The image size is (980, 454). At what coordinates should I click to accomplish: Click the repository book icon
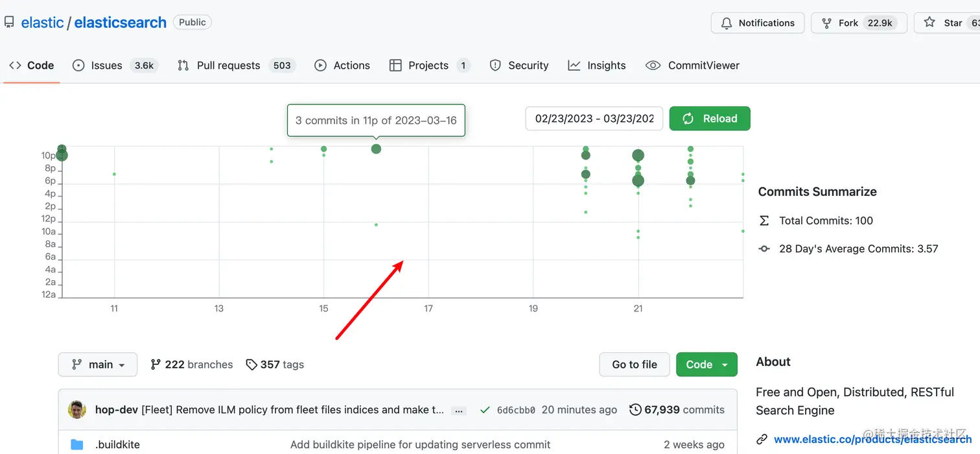click(9, 23)
